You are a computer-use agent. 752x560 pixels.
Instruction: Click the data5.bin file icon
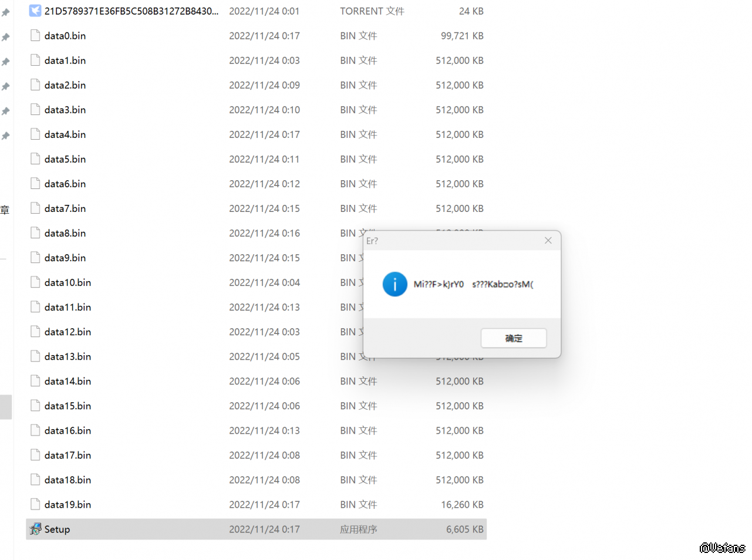point(35,158)
